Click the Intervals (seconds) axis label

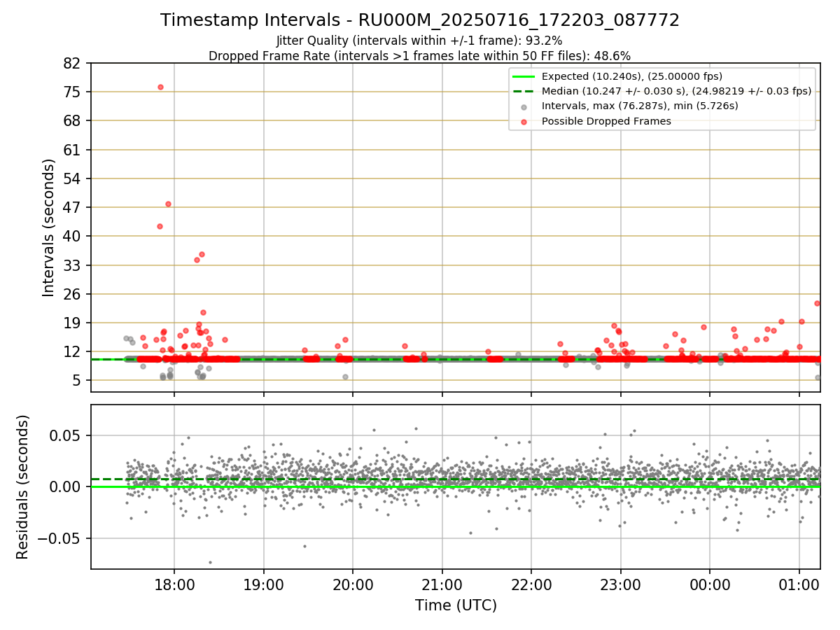click(49, 227)
